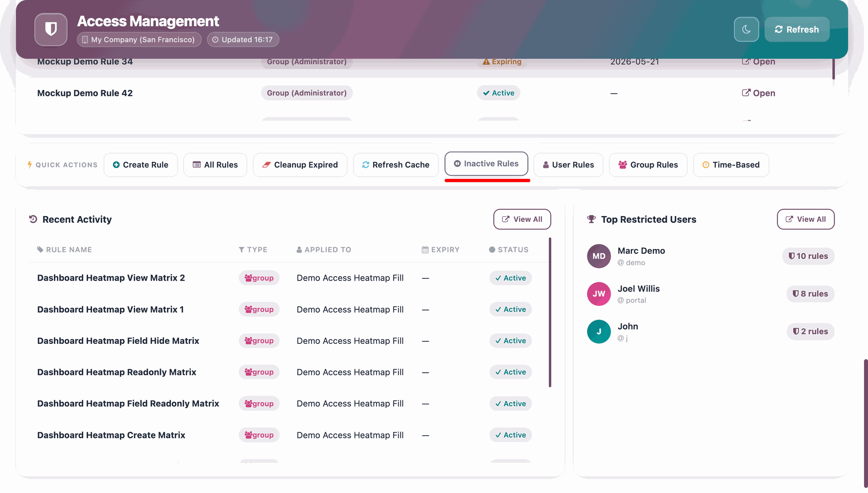Click the shield logo icon in header
Screen dimensions: 868x493
tap(51, 29)
